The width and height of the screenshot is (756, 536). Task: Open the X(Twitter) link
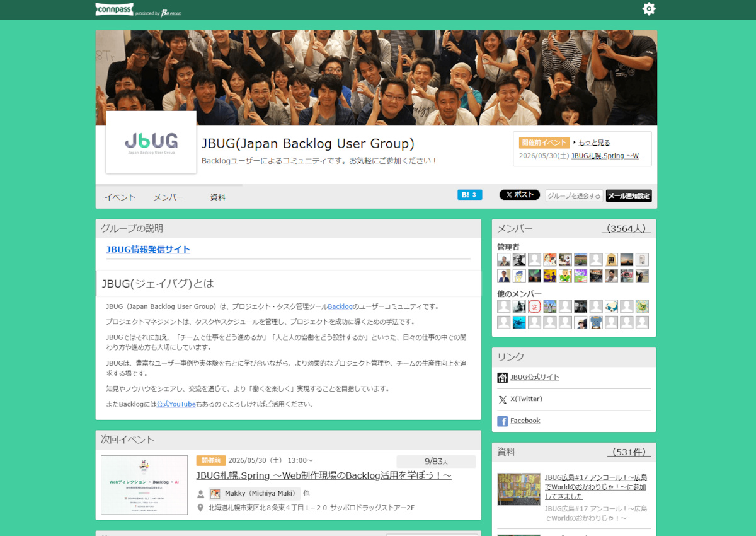527,399
